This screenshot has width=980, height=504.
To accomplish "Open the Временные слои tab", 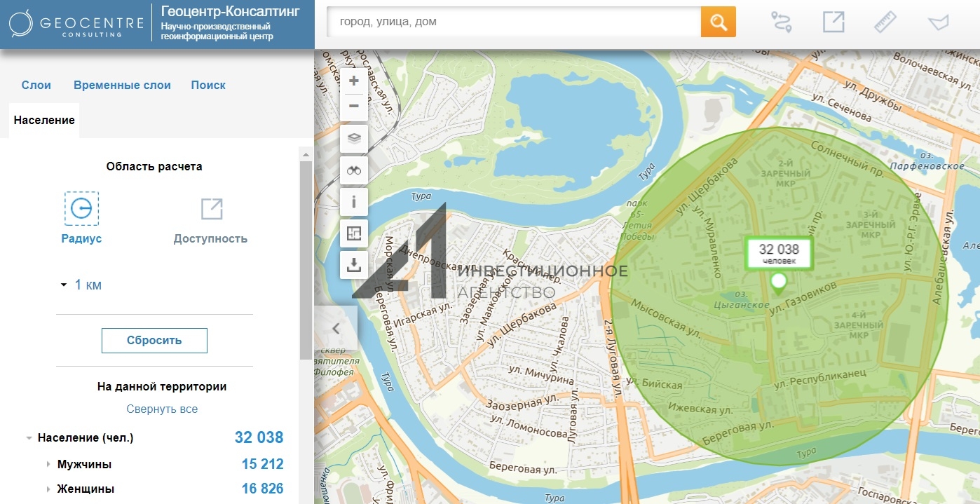I will (x=122, y=85).
